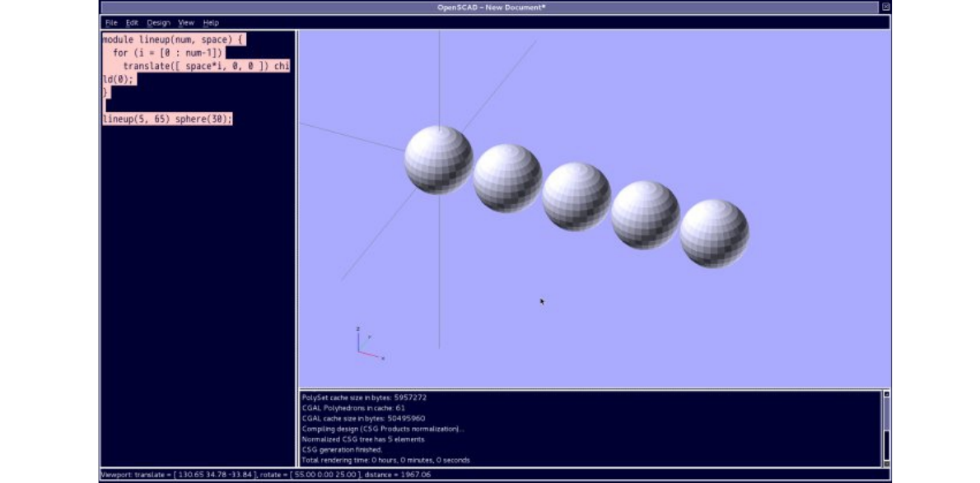Click 'PolySet cache size in bytes: 5957272' line
The width and height of the screenshot is (980, 483).
[364, 397]
